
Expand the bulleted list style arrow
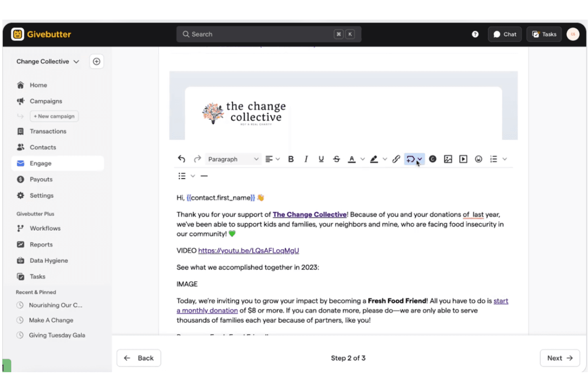click(x=193, y=176)
